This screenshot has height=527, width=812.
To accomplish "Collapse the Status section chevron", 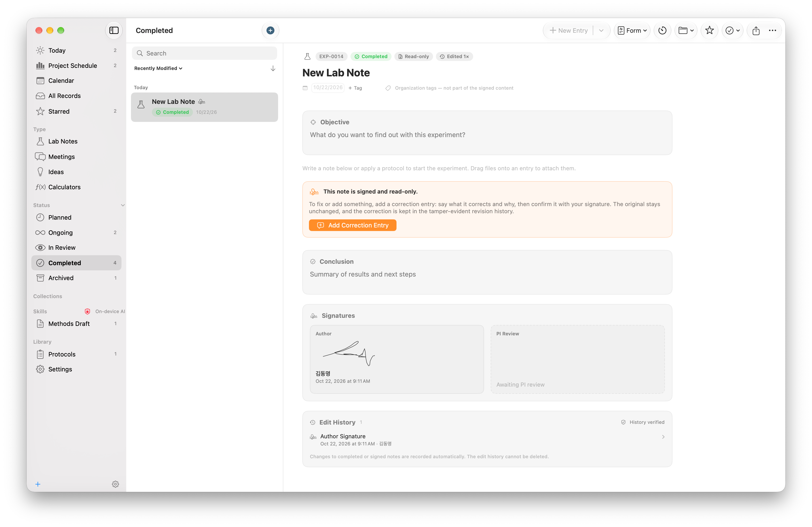I will pyautogui.click(x=123, y=205).
